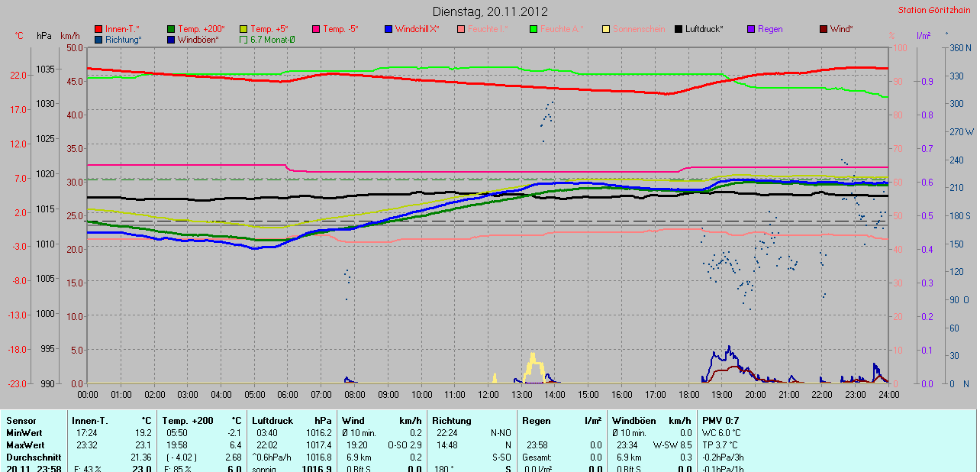Viewport: 980px width, 472px height.
Task: Click the pink Temp. -5 legend marker
Action: click(316, 29)
